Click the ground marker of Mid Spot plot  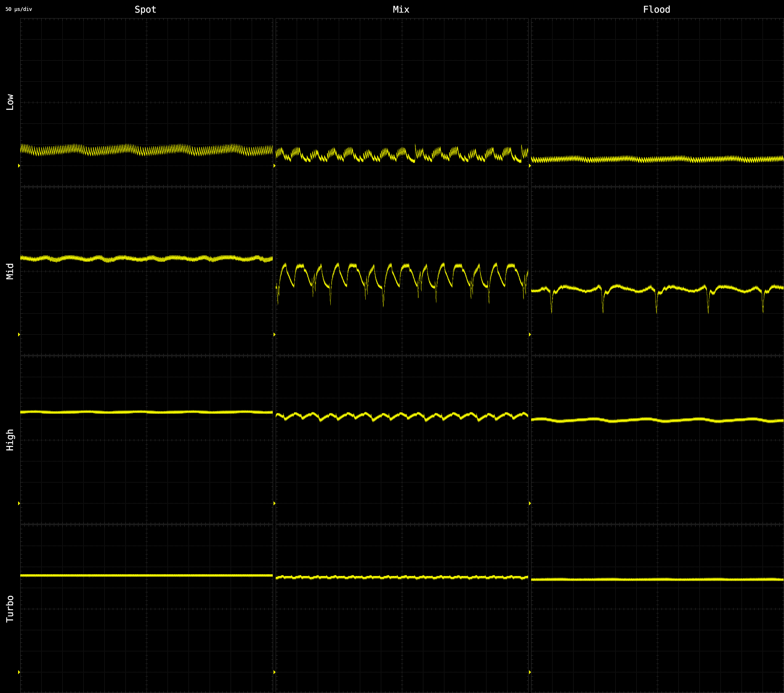[19, 334]
